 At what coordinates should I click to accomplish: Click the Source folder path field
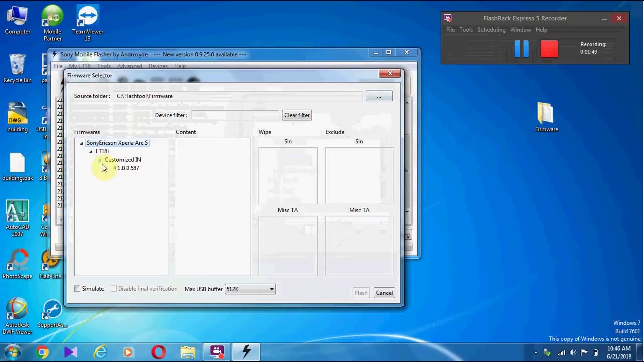238,96
